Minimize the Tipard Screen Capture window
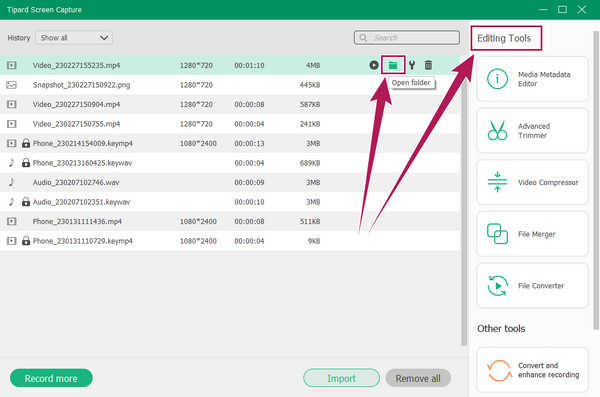This screenshot has width=600, height=397. (543, 10)
